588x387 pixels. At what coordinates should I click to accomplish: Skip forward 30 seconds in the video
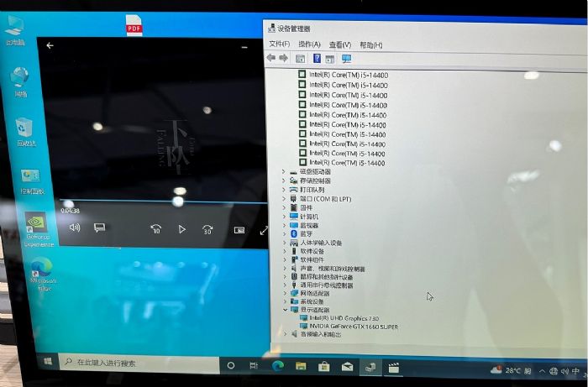coord(207,229)
